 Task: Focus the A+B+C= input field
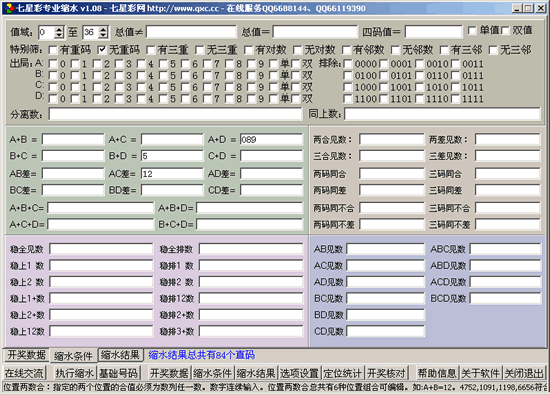(x=100, y=208)
